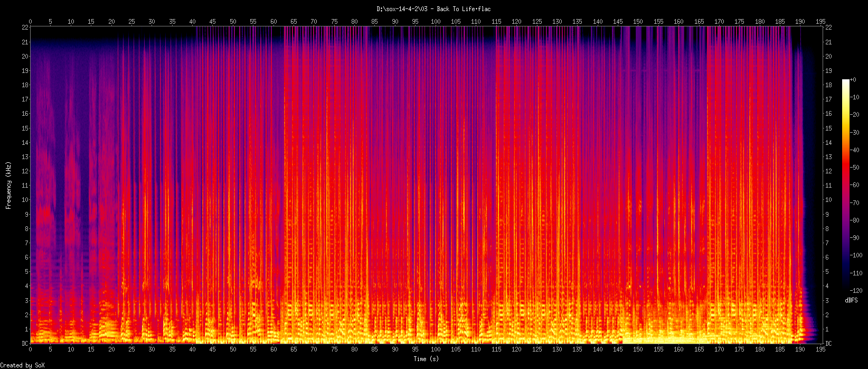
Task: Click the 'DC' label on the left frequency axis
Action: (x=25, y=344)
